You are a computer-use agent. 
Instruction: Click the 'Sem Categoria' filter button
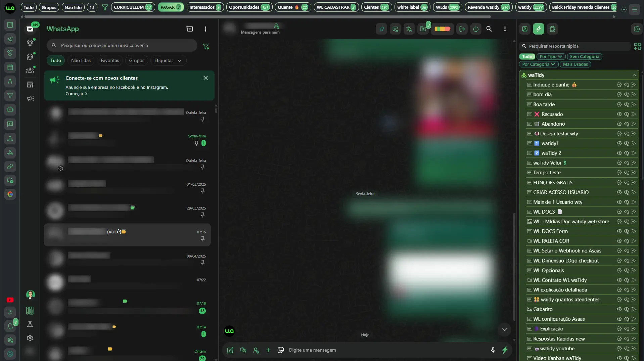(x=584, y=56)
